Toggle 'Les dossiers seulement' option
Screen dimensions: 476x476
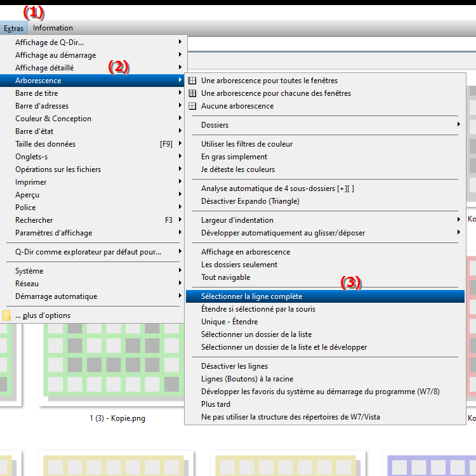coord(325,265)
